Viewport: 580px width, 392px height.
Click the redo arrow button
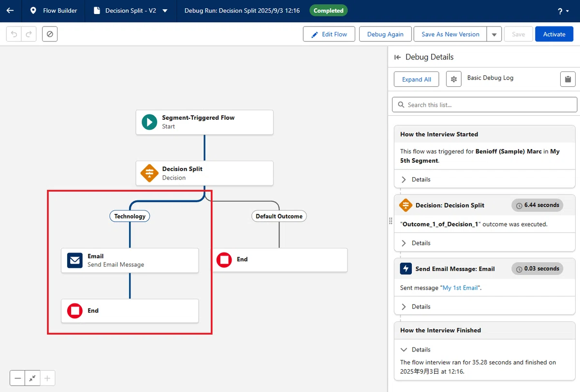coord(29,34)
